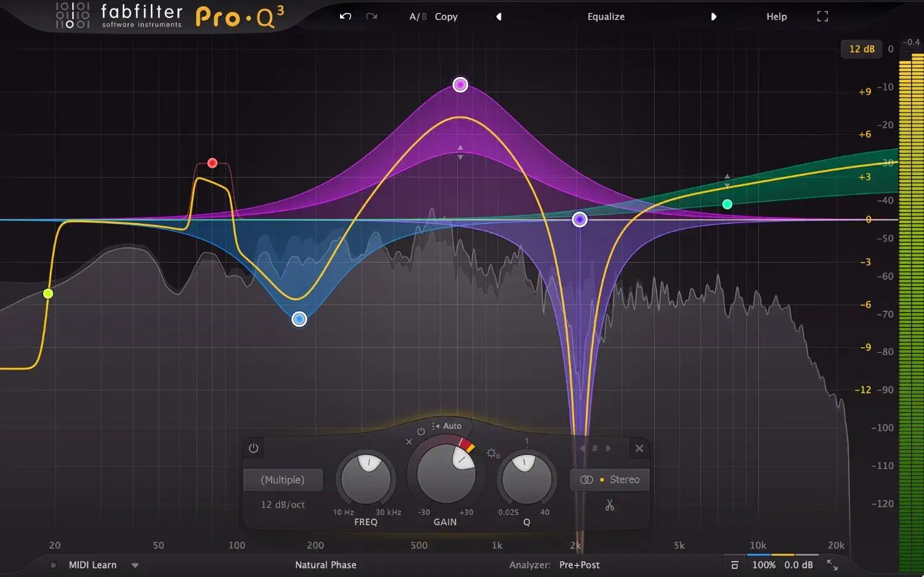Toggle Auto threshold for dynamics
924x577 pixels.
(448, 426)
